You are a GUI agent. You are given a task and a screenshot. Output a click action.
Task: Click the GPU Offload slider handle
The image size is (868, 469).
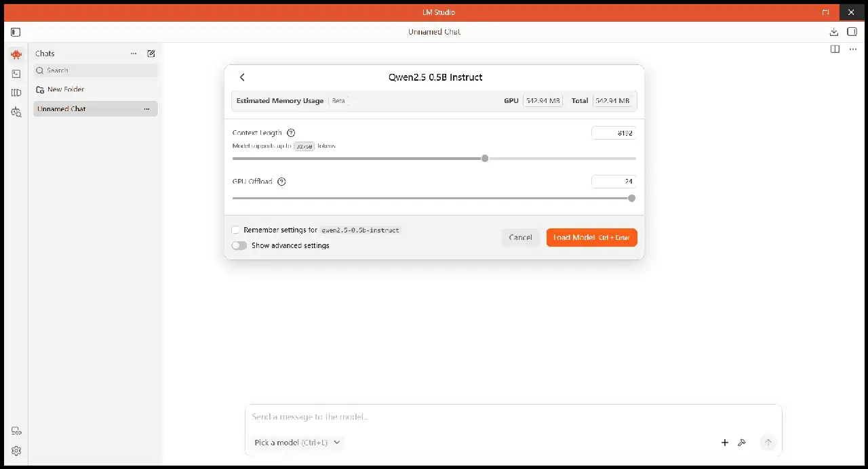coord(632,199)
